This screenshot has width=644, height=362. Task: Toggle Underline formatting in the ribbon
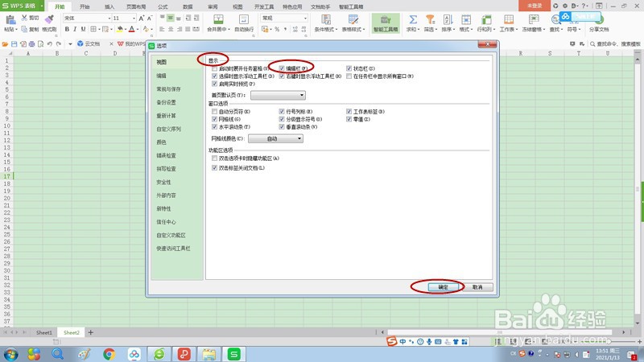[x=84, y=29]
